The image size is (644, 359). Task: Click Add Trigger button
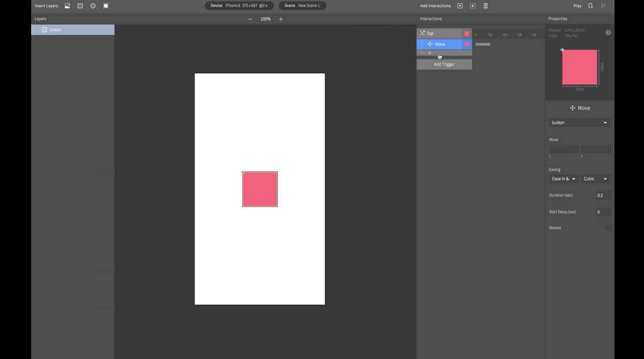coord(444,64)
